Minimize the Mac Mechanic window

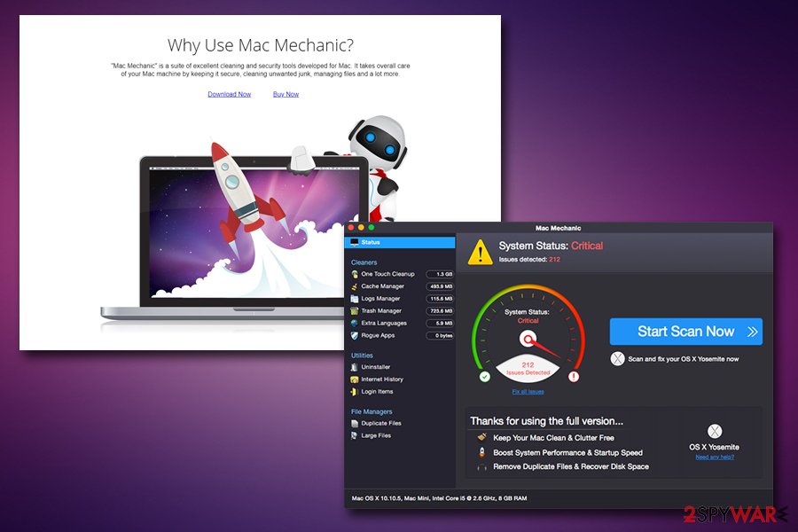[362, 228]
